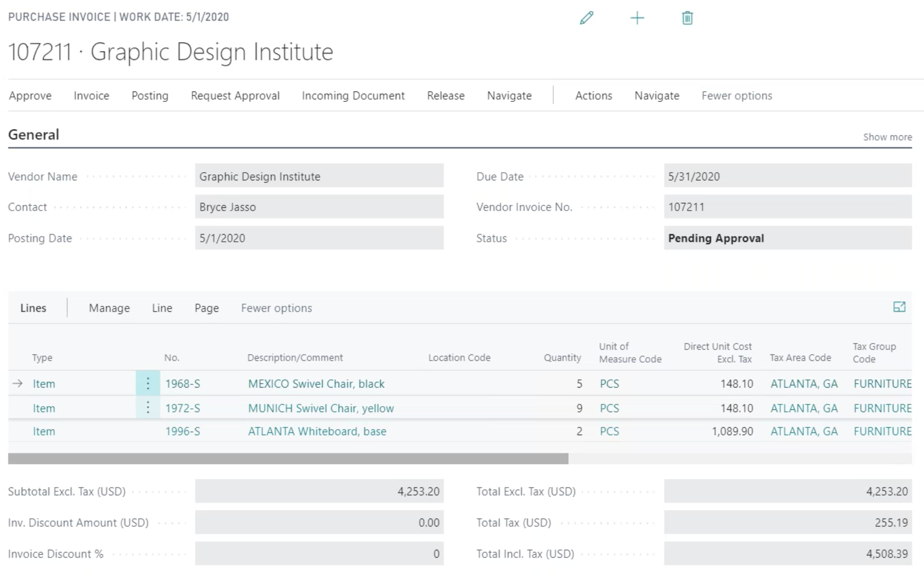
Task: Open row menu dots for 1968-S line
Action: pyautogui.click(x=148, y=383)
